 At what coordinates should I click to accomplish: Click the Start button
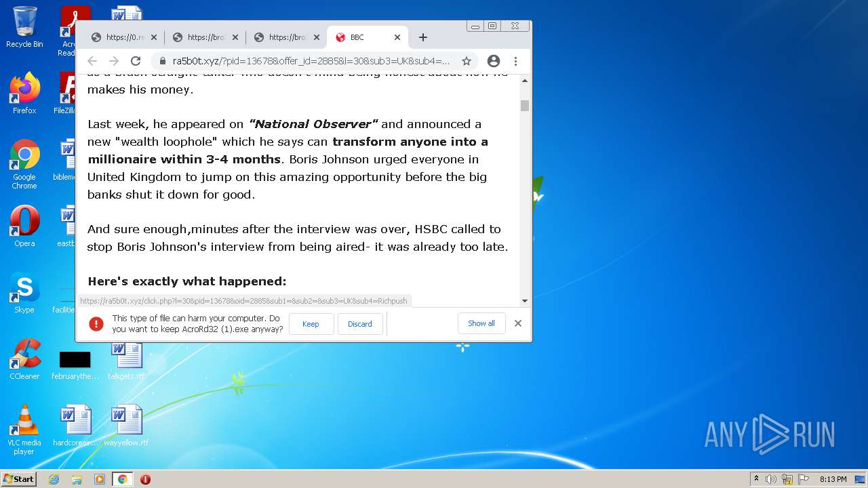[18, 479]
